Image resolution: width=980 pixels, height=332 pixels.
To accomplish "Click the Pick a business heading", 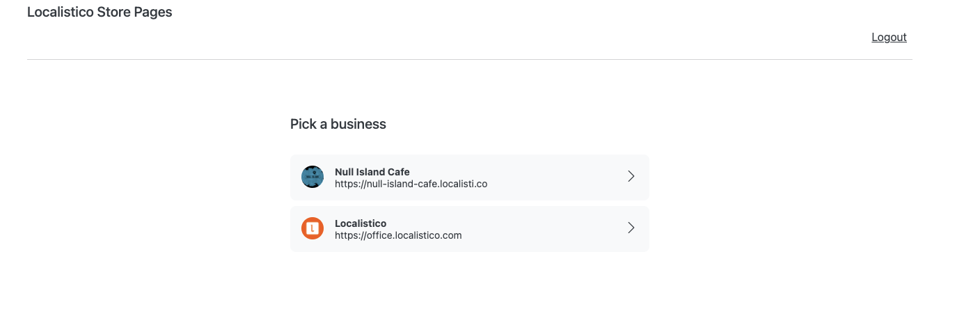I will coord(338,124).
